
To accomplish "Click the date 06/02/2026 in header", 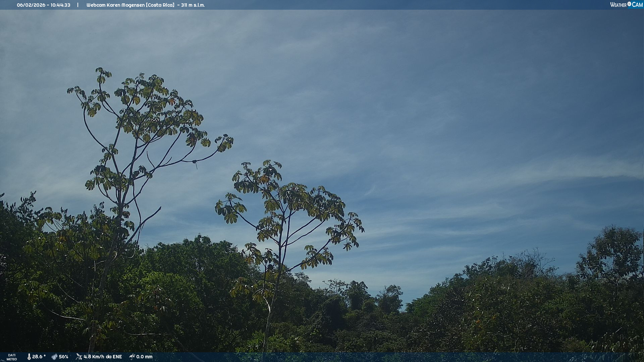I will 31,5.
